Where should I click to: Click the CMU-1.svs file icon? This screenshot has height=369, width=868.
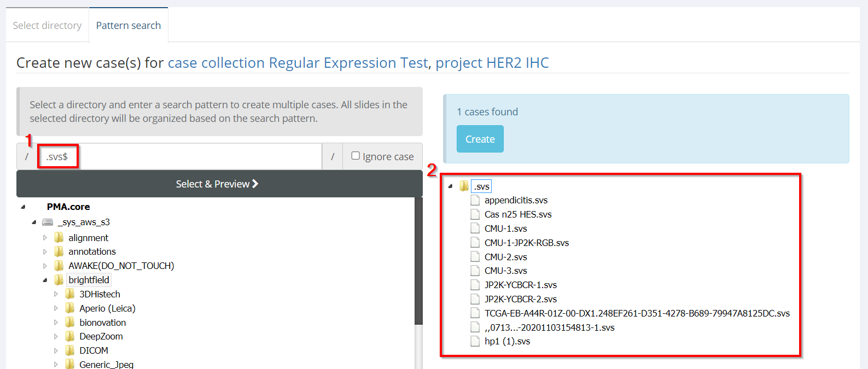coord(475,229)
